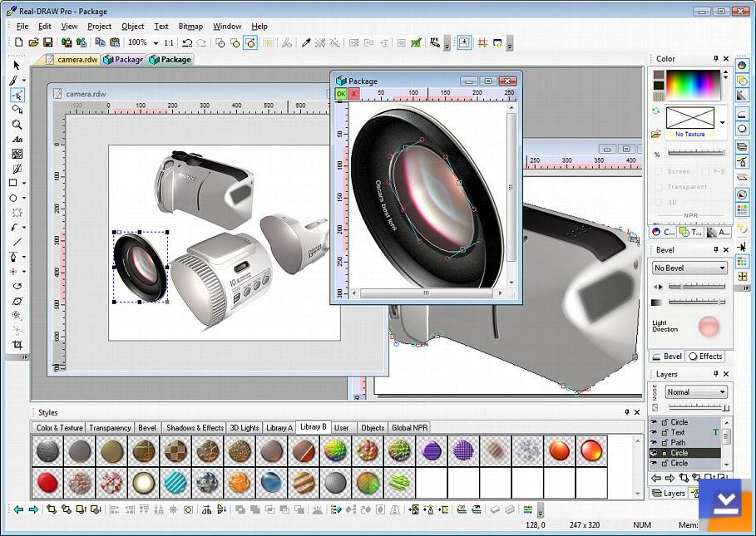The height and width of the screenshot is (536, 756).
Task: Select the Zoom magnifier tool
Action: coord(17,124)
